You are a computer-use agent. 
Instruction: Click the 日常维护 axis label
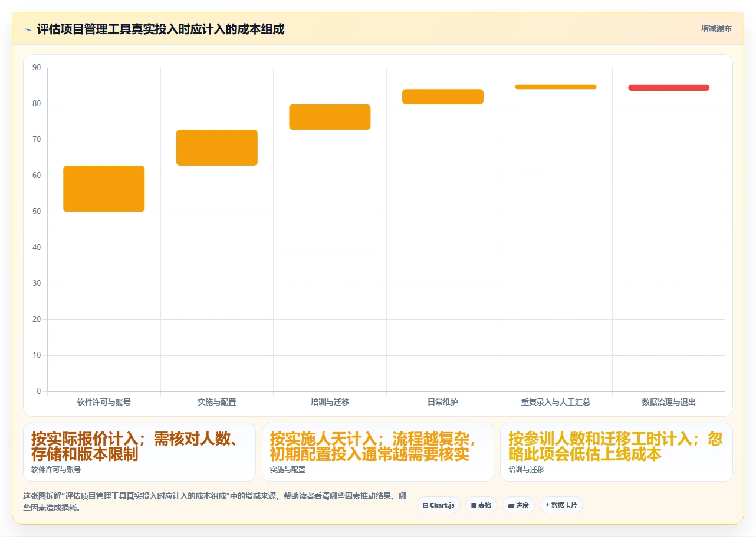[443, 402]
